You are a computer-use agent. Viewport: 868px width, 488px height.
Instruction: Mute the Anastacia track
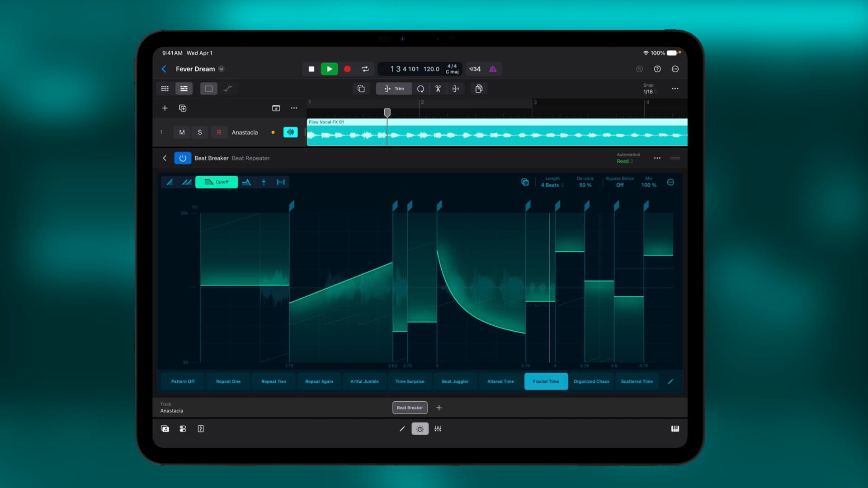(x=182, y=132)
